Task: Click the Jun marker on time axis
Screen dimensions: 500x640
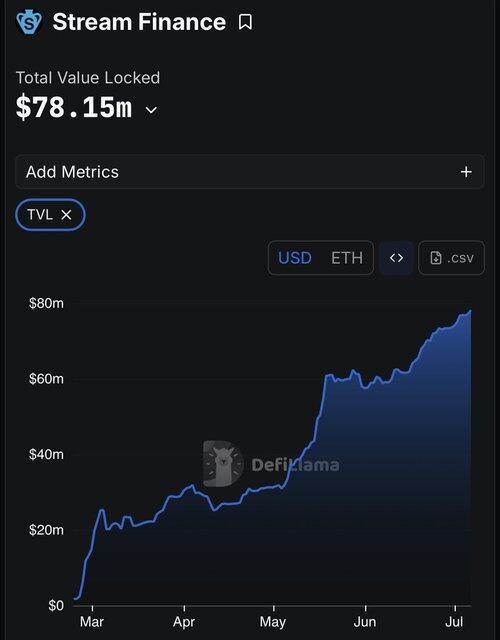Action: click(365, 622)
